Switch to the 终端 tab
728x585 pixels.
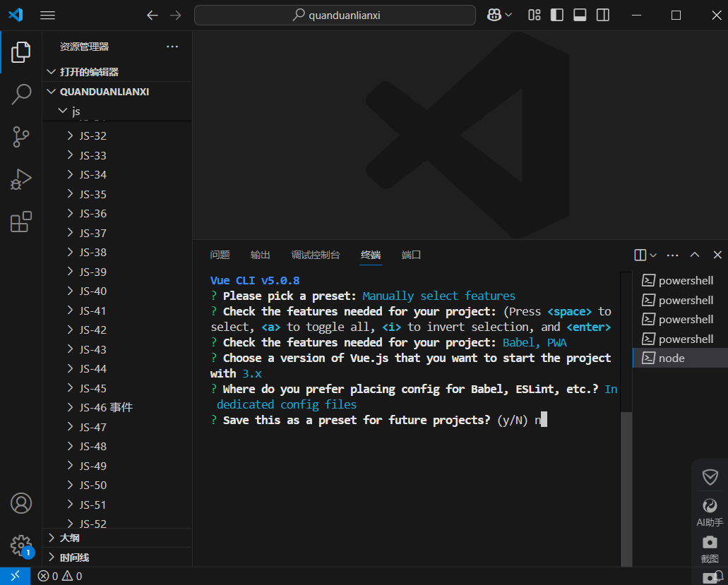[371, 255]
